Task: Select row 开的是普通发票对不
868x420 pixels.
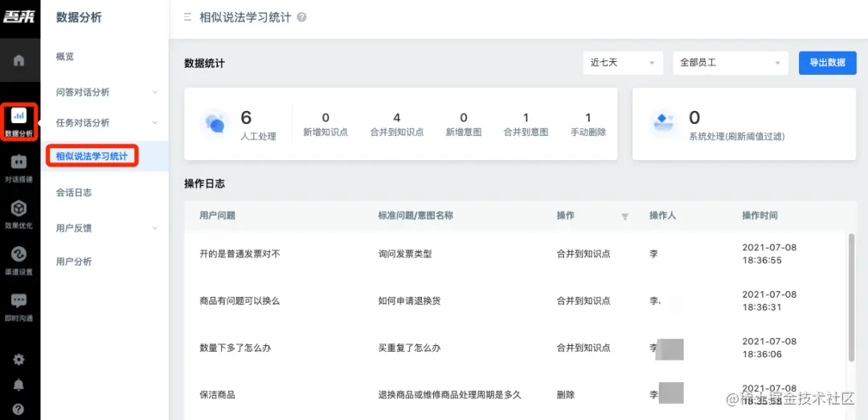Action: tap(516, 253)
